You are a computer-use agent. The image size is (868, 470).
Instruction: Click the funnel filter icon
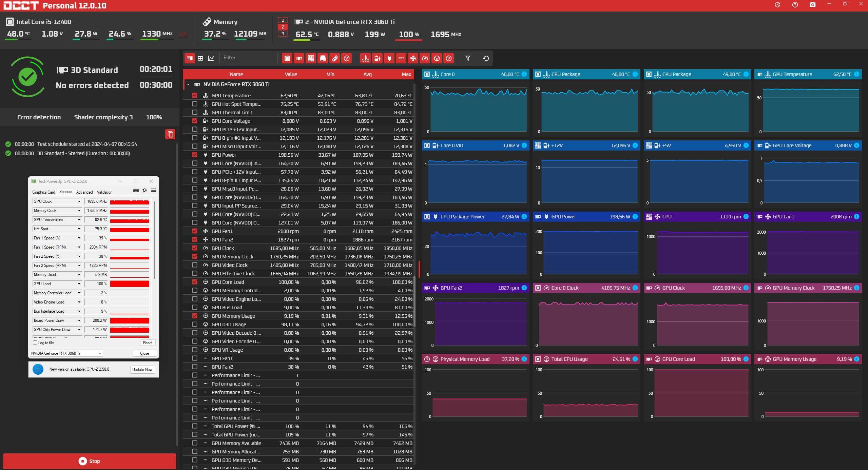point(467,58)
